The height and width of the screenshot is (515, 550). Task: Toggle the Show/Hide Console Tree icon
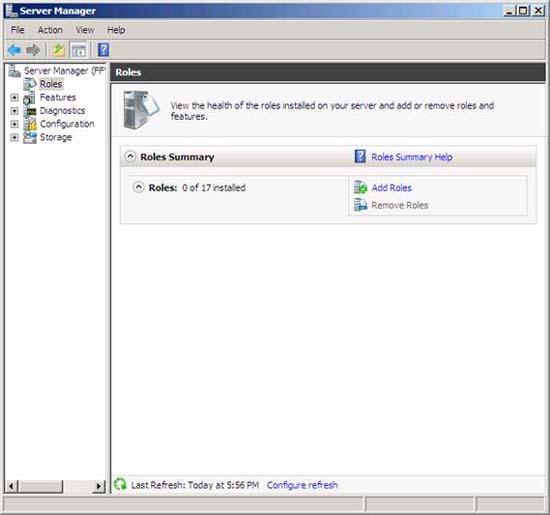[x=79, y=50]
